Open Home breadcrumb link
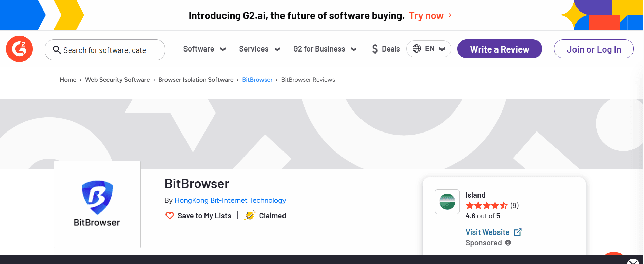Screen dimensions: 644x264 pyautogui.click(x=68, y=80)
